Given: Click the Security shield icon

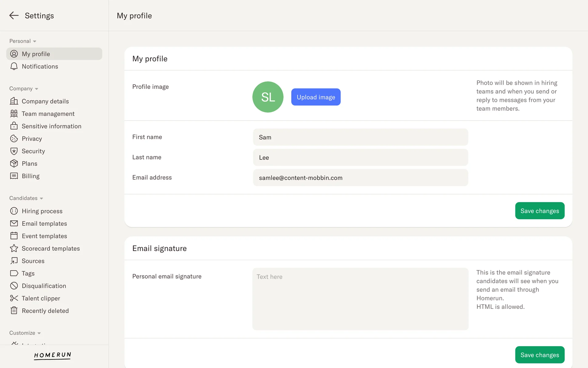Looking at the screenshot, I should pyautogui.click(x=14, y=151).
